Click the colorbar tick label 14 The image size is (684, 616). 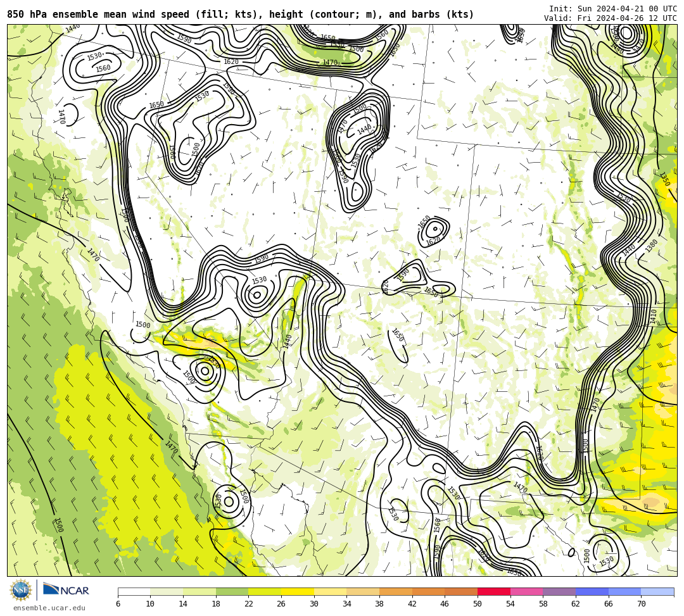pyautogui.click(x=183, y=604)
